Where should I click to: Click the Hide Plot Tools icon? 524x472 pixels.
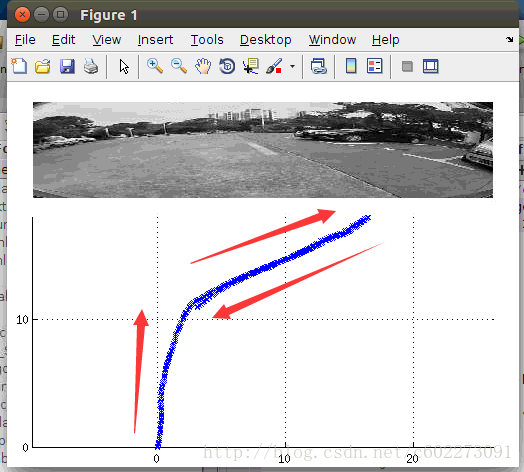click(407, 66)
